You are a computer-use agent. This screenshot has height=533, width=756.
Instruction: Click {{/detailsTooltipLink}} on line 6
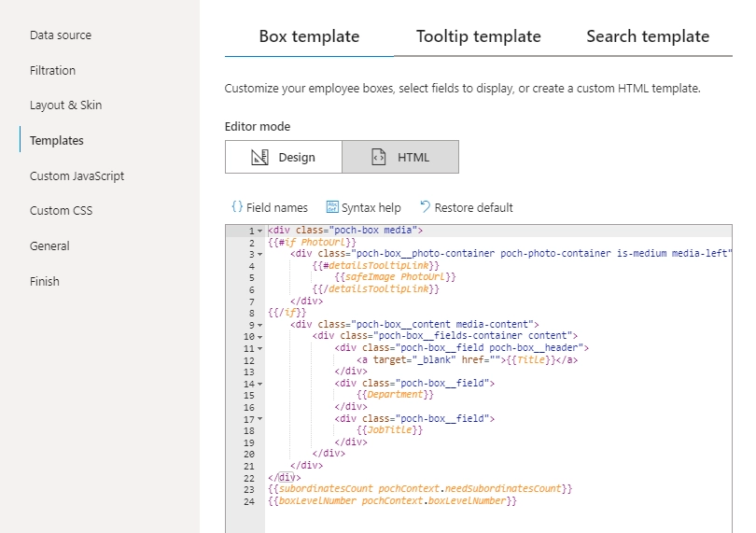coord(375,289)
